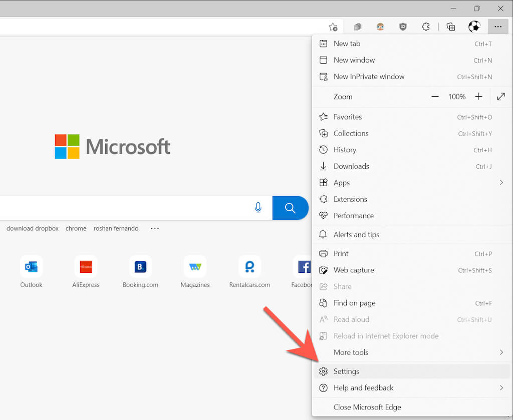Expand the More tools submenu
513x420 pixels.
(x=501, y=352)
